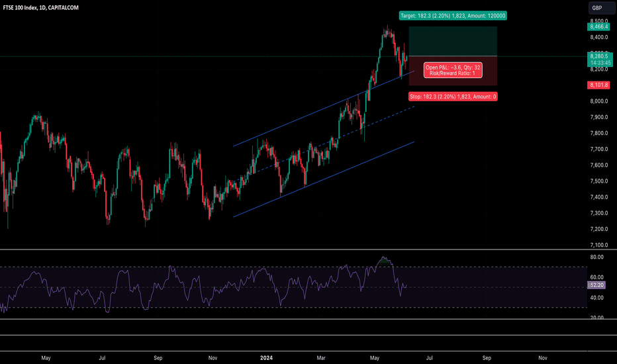The width and height of the screenshot is (617, 364).
Task: Select the Target 182.3 (2.20%) label
Action: click(x=453, y=16)
